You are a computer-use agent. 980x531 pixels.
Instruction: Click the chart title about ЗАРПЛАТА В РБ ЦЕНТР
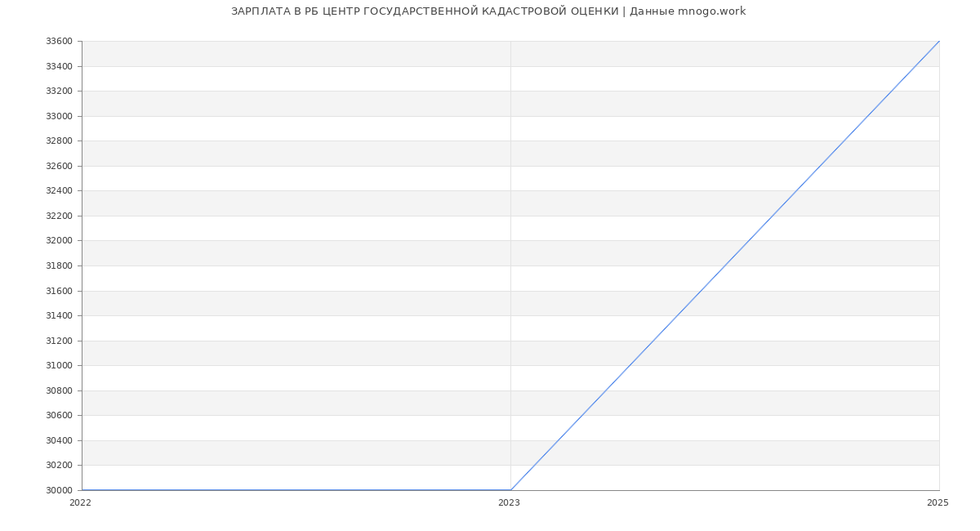(x=488, y=11)
